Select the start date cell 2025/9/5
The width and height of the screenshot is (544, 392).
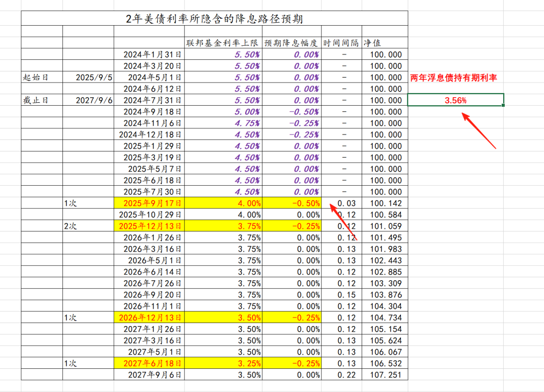click(88, 77)
